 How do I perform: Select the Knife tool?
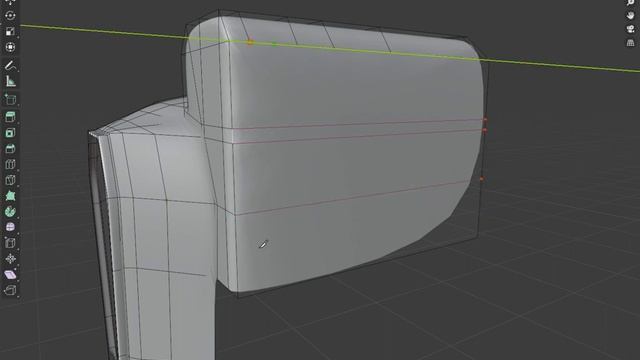point(10,180)
